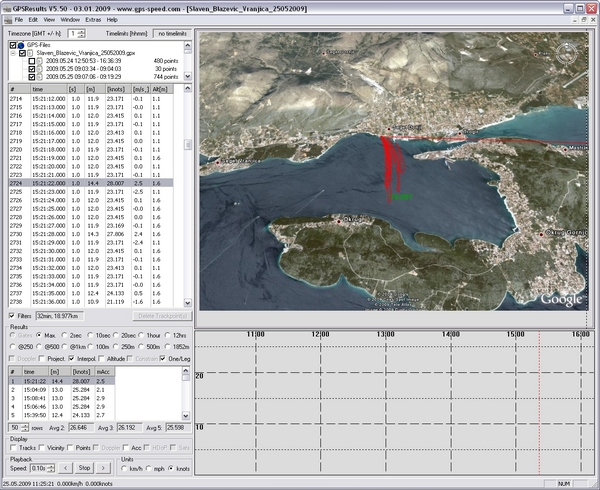Select the Max. results radio button
This screenshot has width=600, height=490.
tap(39, 335)
